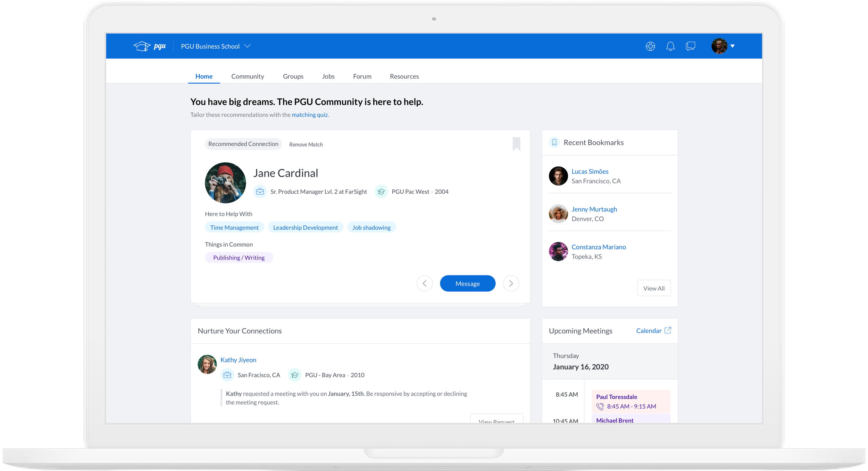Image resolution: width=868 pixels, height=471 pixels.
Task: Open Calendar external link icon
Action: click(667, 330)
